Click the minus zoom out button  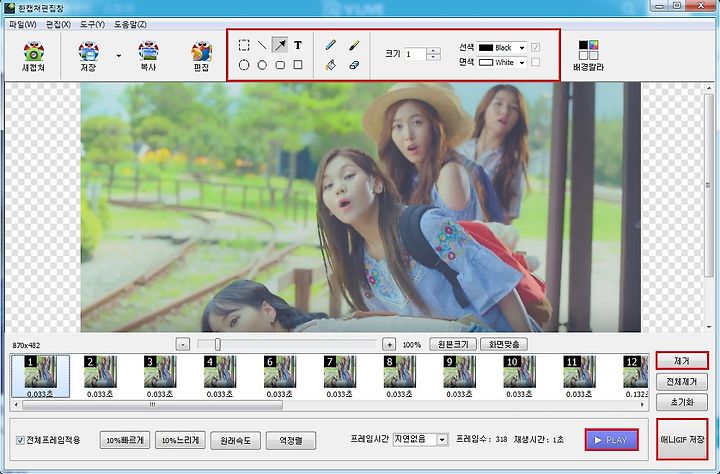183,344
